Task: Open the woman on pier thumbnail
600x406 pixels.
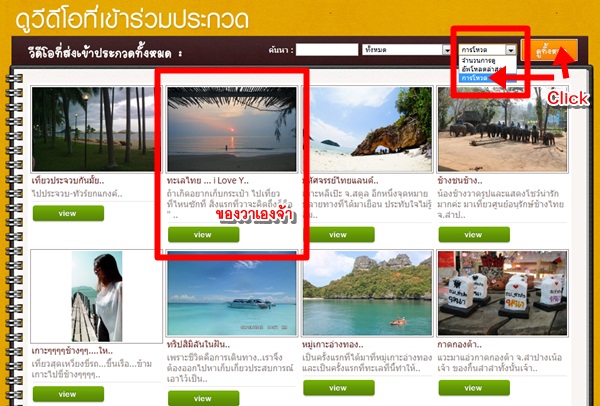Action: [96, 296]
